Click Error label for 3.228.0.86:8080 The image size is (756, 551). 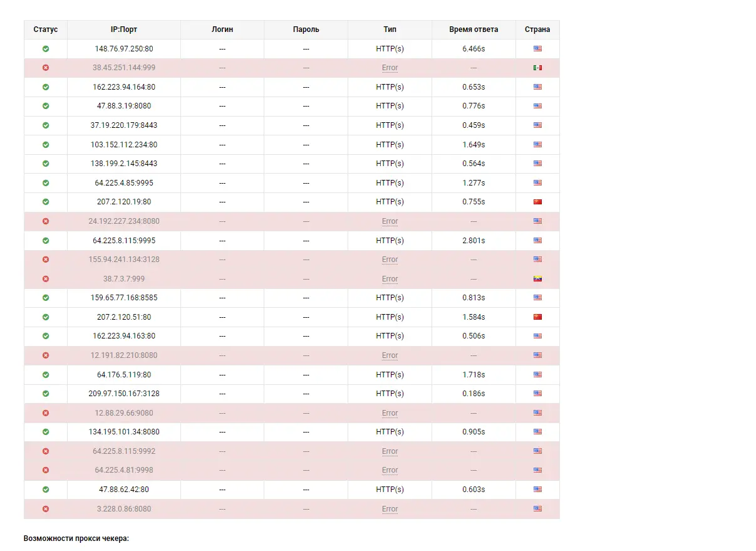tap(390, 509)
